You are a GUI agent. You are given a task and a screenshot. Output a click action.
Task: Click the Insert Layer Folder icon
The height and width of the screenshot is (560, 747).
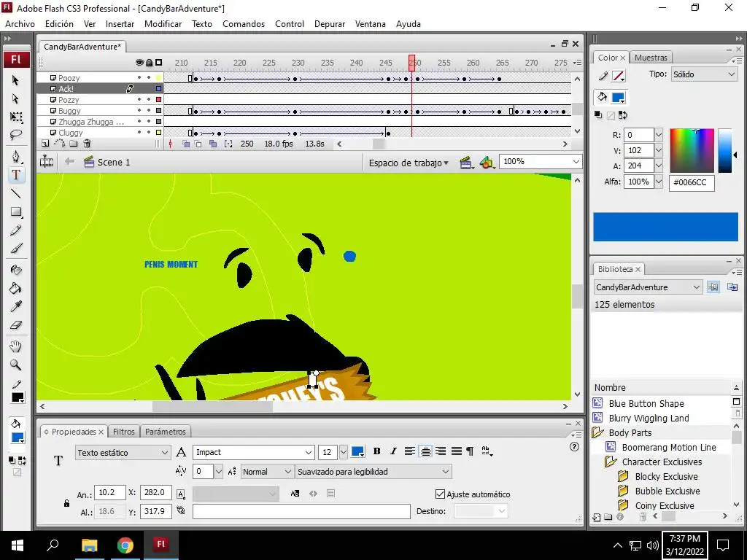[74, 144]
